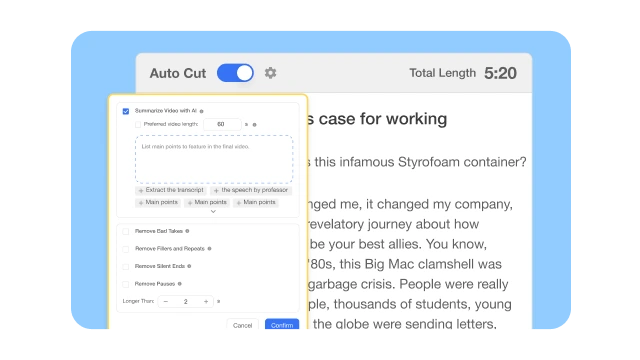The image size is (640, 360).
Task: Click info icon beside Remove Pauses
Action: click(x=180, y=284)
